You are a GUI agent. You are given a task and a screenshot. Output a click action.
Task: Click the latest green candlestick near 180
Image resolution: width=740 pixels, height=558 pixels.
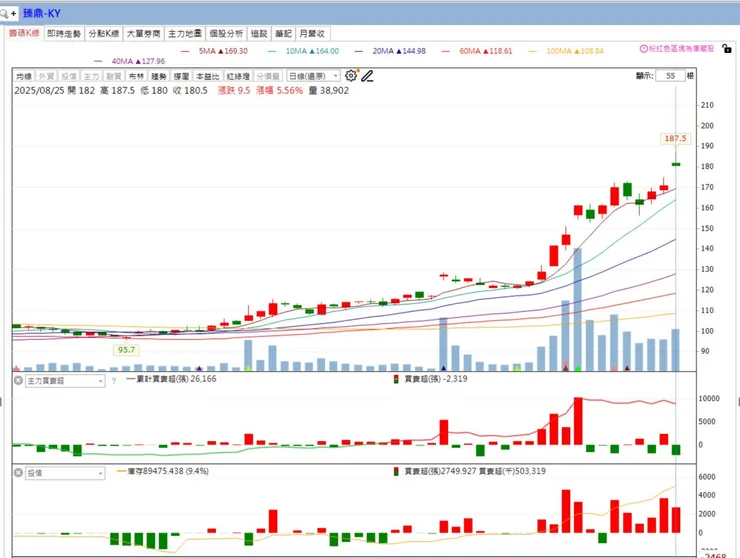click(676, 164)
